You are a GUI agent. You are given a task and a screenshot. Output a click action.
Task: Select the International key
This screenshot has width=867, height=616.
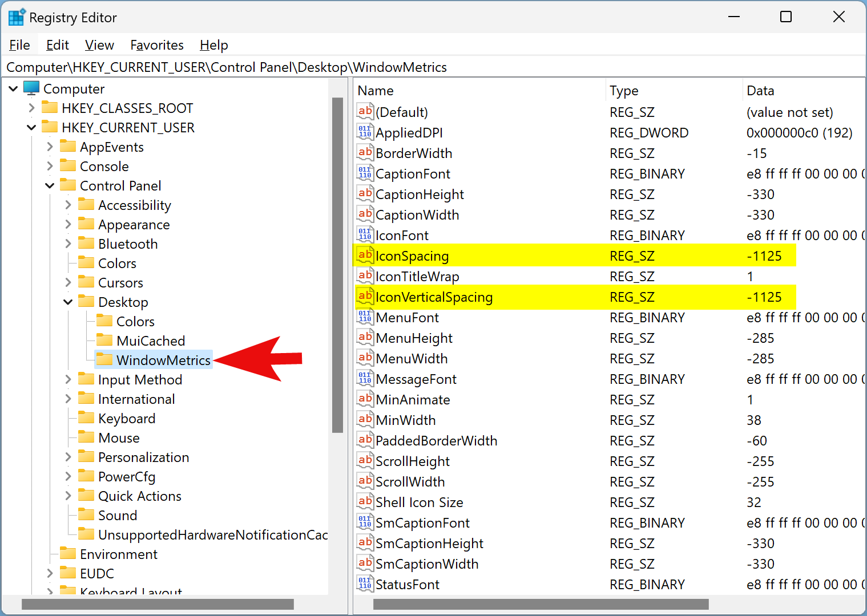(x=136, y=399)
